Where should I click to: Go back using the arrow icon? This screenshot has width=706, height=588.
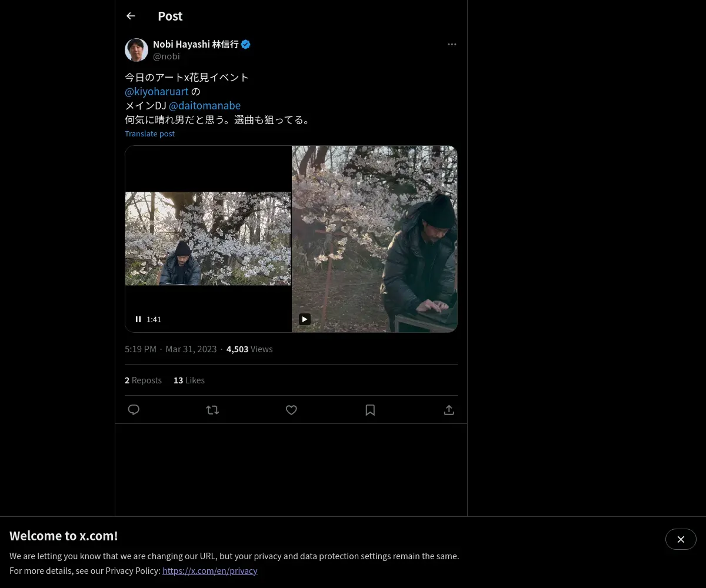131,16
